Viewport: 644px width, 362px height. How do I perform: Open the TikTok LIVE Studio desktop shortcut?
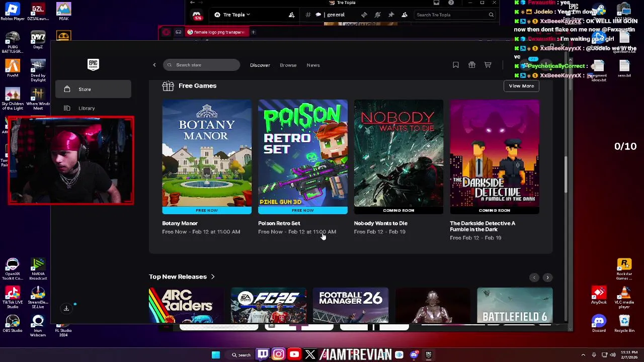[13, 298]
